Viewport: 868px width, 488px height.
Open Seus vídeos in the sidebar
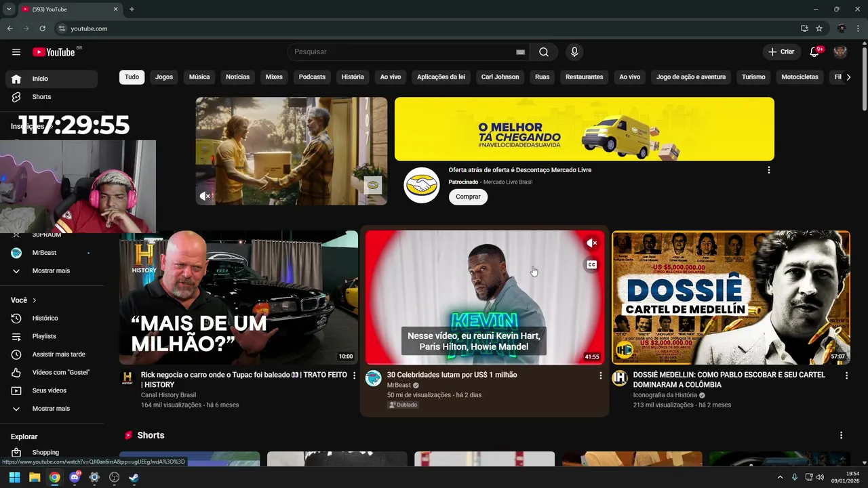[x=52, y=390]
